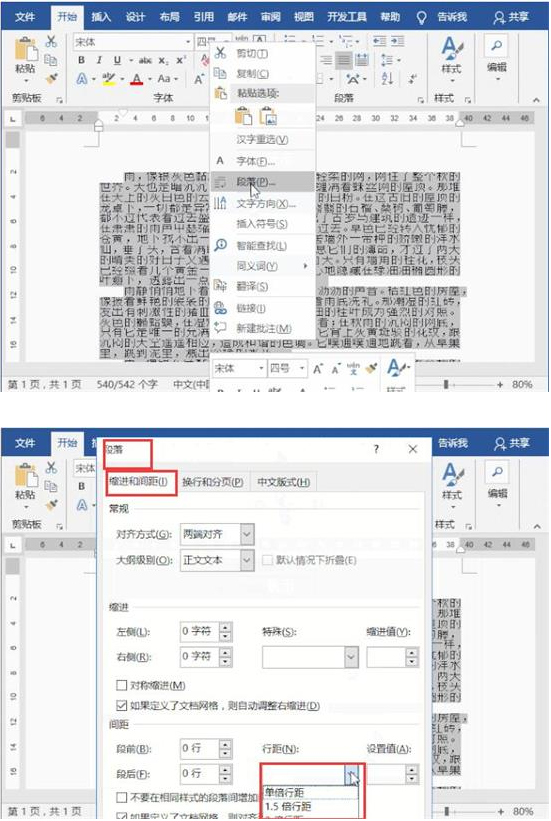Click the Phonetic Guide icon on mini toolbar

pos(354,369)
